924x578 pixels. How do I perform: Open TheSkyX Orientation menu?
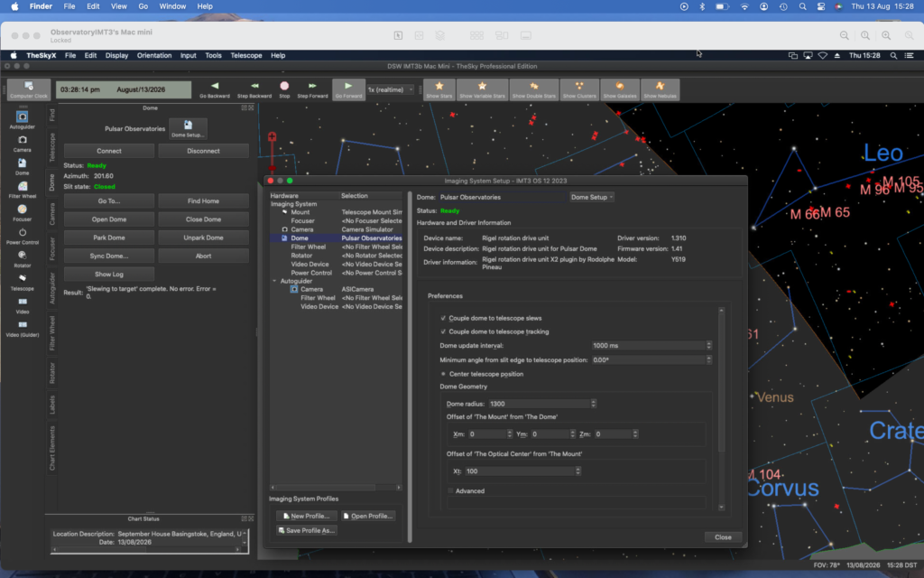[x=154, y=55]
